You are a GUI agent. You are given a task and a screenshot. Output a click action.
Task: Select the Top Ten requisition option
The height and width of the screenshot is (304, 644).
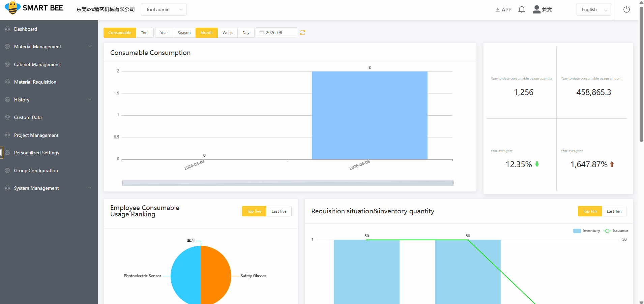[590, 211]
